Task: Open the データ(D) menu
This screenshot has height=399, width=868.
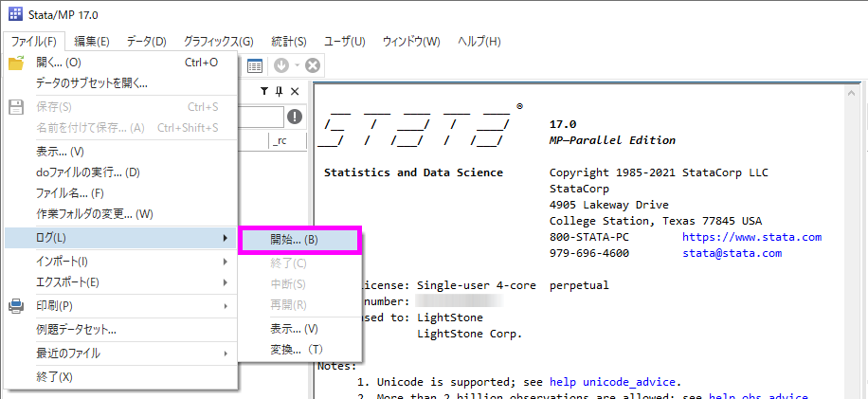Action: tap(146, 41)
